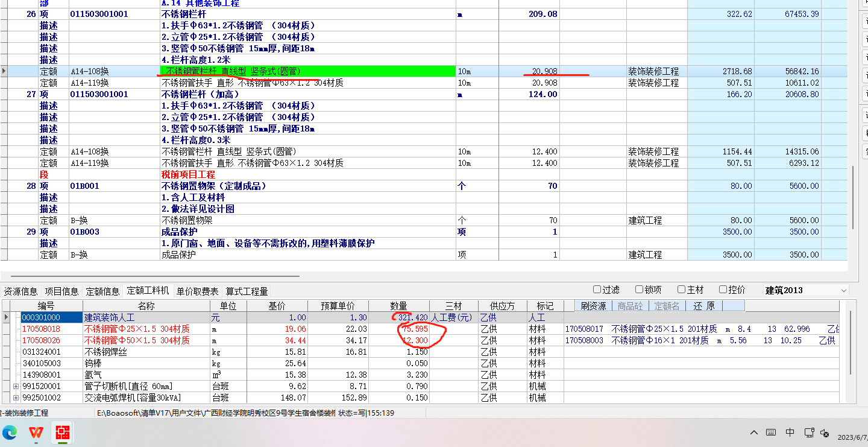The height and width of the screenshot is (447, 868).
Task: Click the 定额名 button
Action: tap(667, 306)
